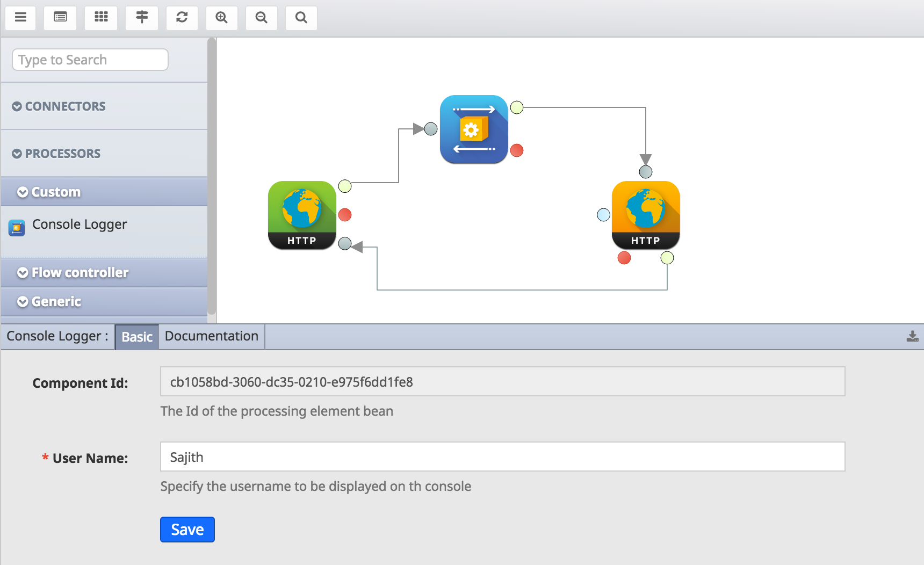The height and width of the screenshot is (565, 924).
Task: Select the blue processor node on canvas
Action: pyautogui.click(x=474, y=129)
